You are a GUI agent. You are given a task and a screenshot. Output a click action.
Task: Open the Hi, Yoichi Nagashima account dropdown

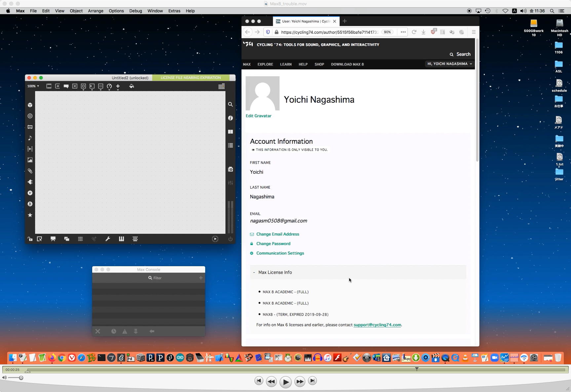tap(450, 64)
